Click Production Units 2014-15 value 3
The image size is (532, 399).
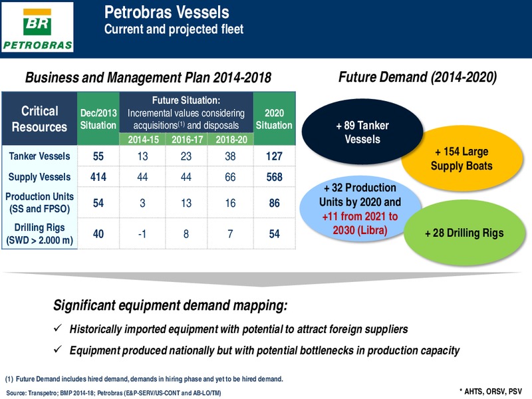(142, 203)
